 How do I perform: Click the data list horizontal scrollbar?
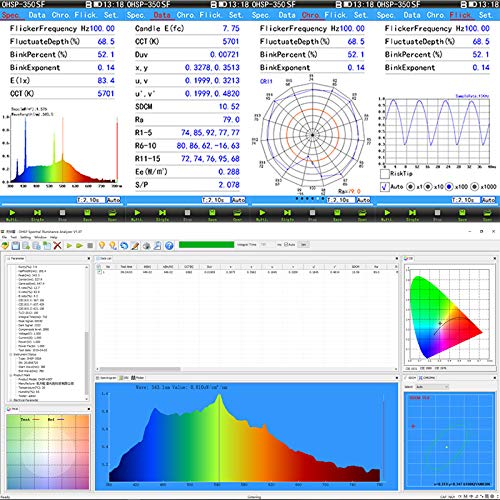pos(140,369)
